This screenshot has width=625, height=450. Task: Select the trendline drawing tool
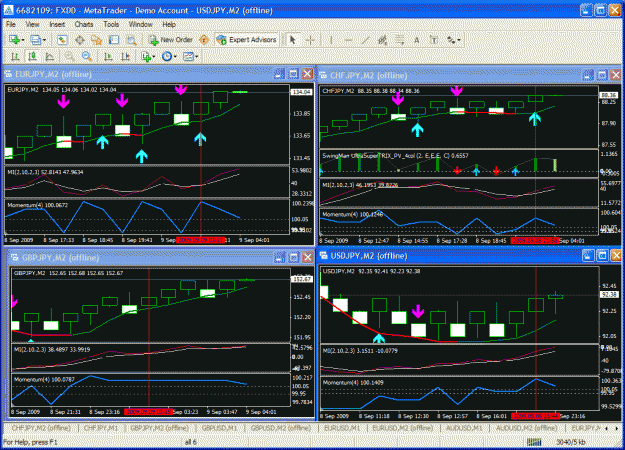click(366, 40)
